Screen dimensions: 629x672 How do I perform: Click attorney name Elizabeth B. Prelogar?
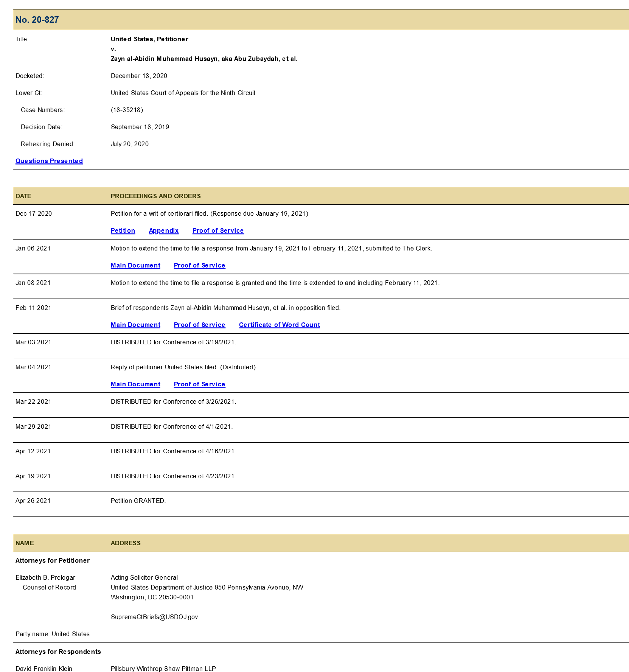click(x=45, y=577)
